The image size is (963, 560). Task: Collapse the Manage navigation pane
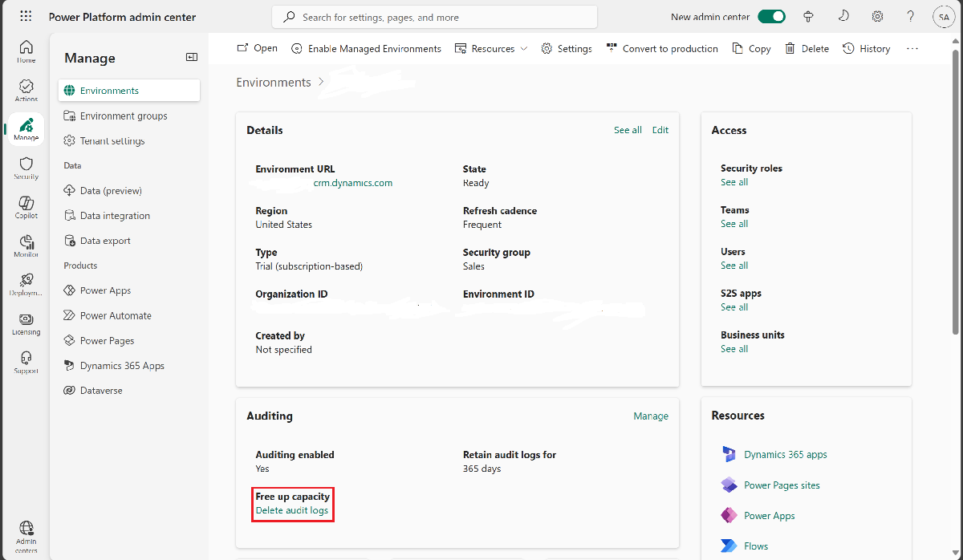(x=192, y=57)
